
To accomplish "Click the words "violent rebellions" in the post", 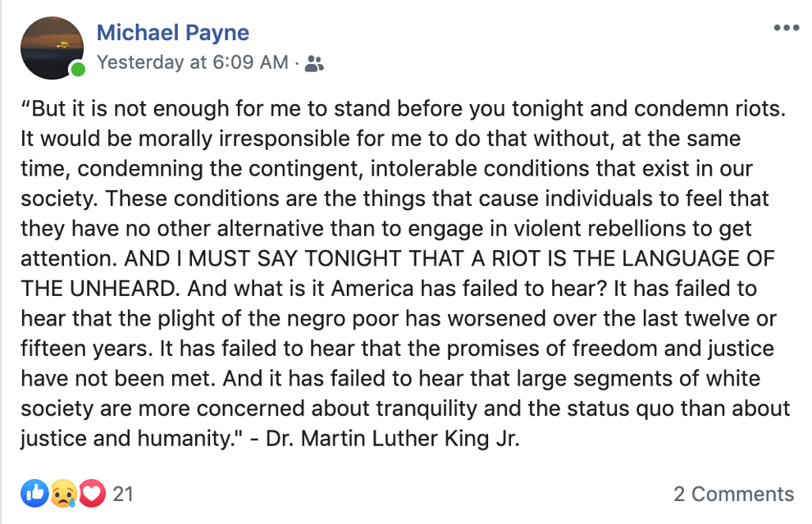I will 586,228.
